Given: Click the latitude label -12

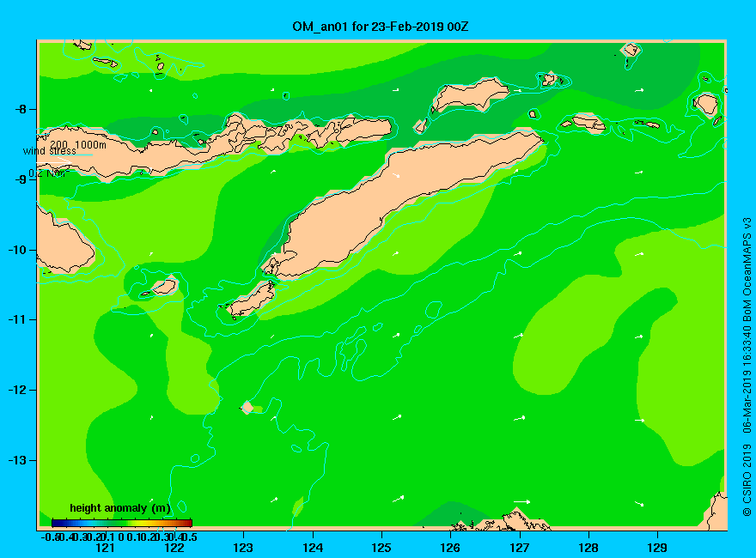Looking at the screenshot, I should tap(18, 390).
